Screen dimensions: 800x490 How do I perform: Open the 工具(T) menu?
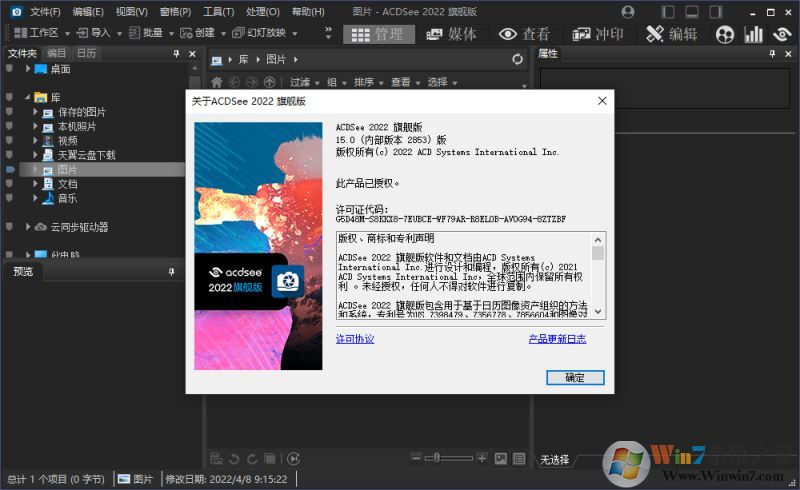(x=218, y=12)
